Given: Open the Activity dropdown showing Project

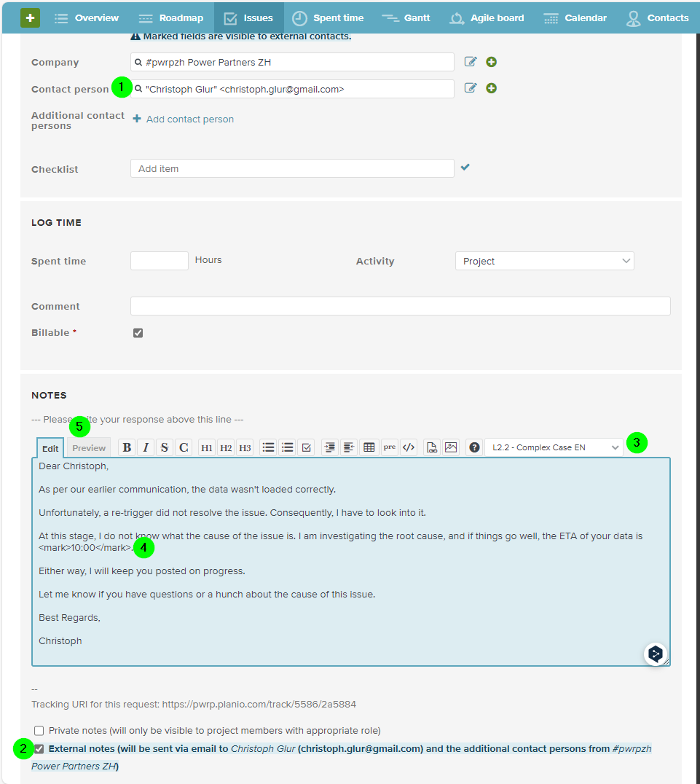Looking at the screenshot, I should click(x=545, y=261).
